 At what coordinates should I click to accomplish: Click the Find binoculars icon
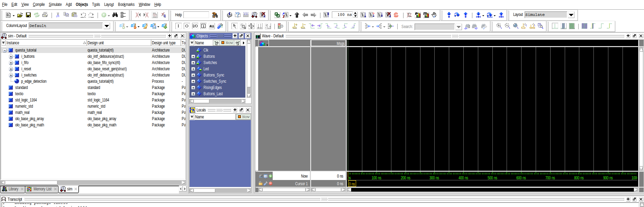[115, 15]
